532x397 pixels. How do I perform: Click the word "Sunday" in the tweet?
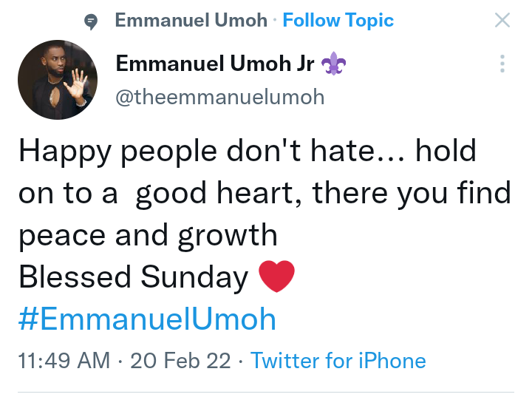194,277
